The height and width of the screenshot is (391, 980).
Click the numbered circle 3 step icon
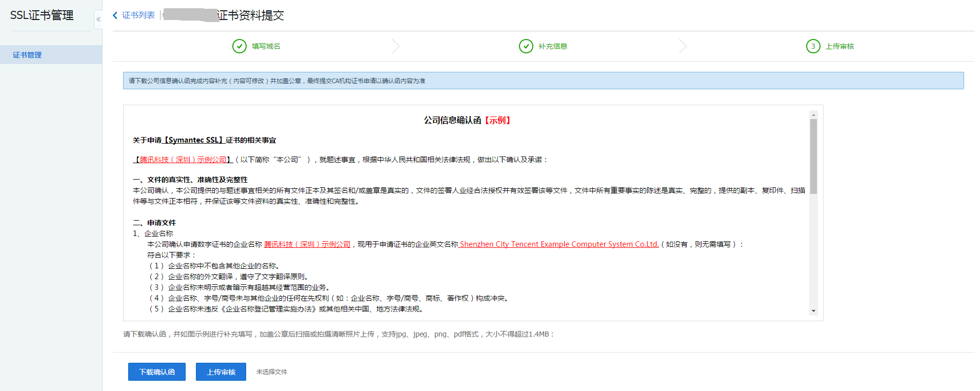tap(813, 46)
